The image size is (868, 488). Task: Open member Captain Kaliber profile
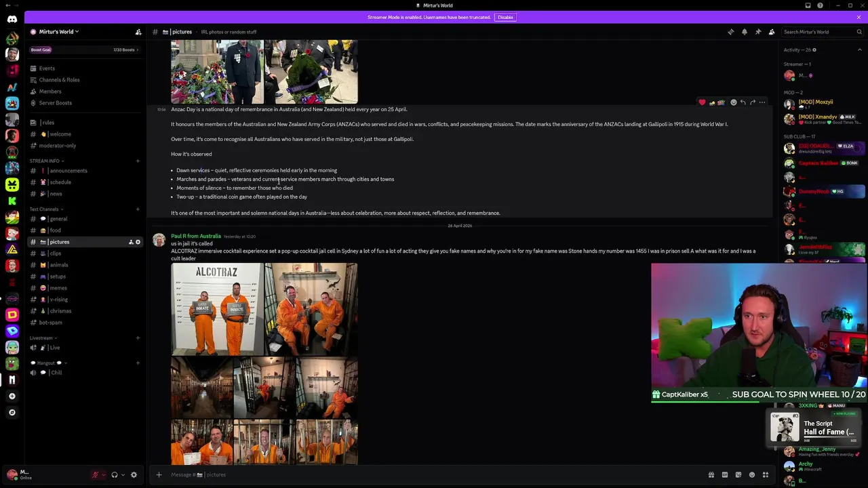(824, 163)
